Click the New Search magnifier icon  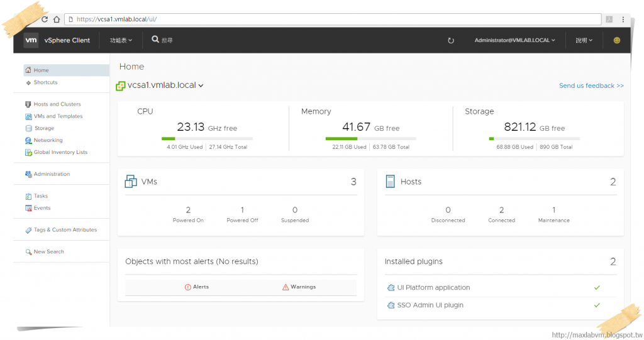click(x=28, y=252)
